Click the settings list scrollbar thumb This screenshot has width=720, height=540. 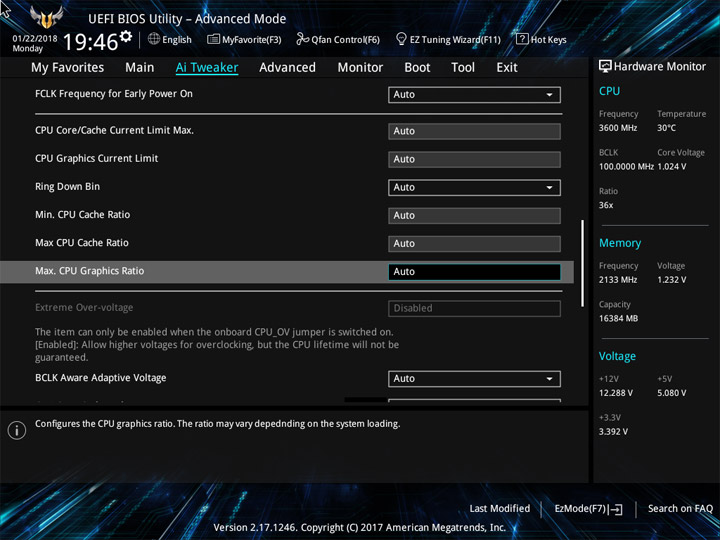click(583, 263)
